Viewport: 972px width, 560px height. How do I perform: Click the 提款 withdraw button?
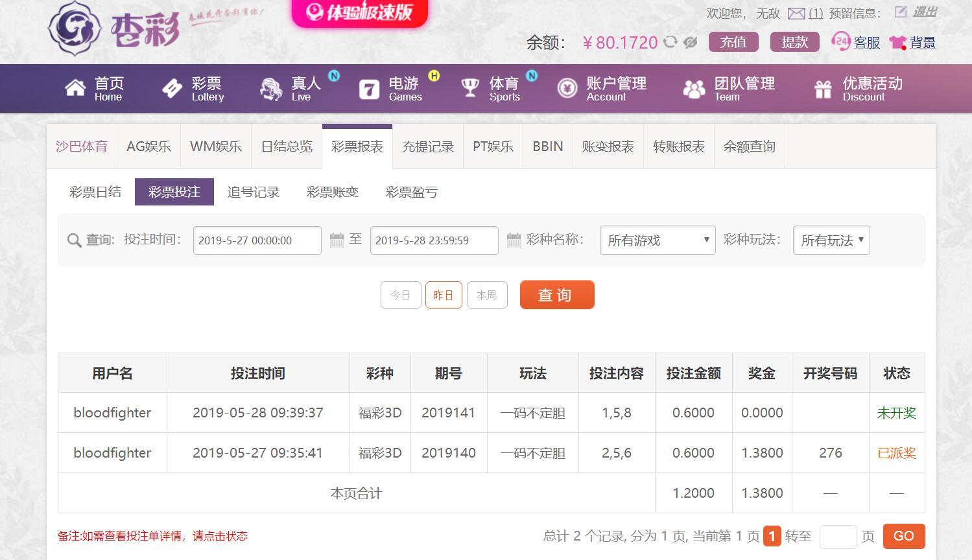click(794, 42)
